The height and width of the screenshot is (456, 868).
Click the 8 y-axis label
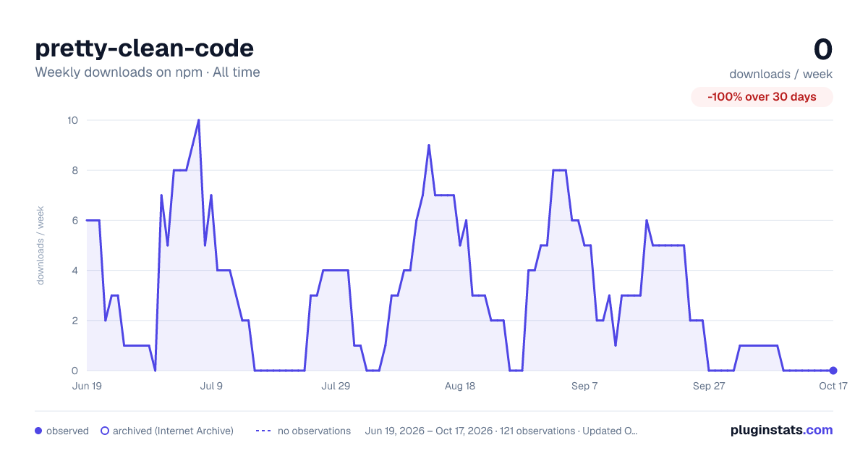[75, 170]
